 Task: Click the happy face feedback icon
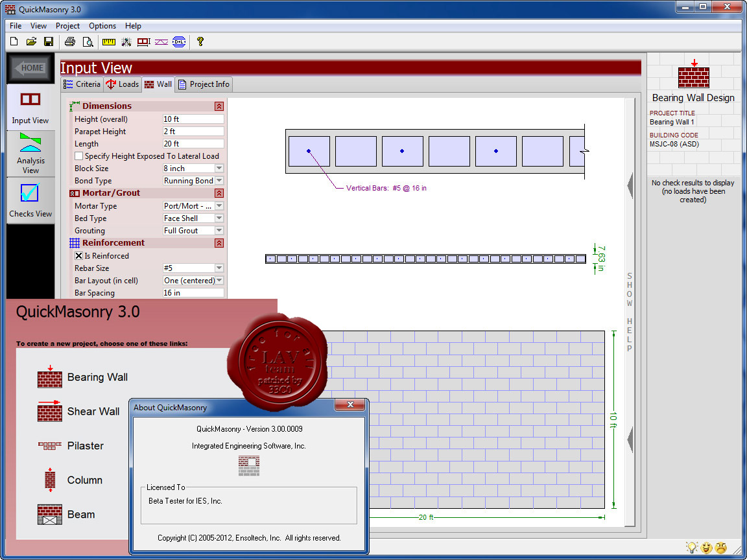[x=707, y=548]
